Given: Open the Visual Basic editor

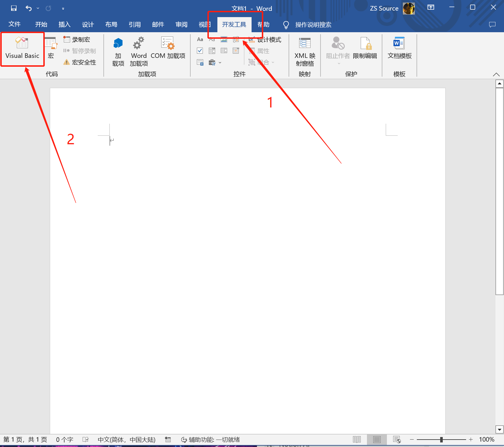Looking at the screenshot, I should pyautogui.click(x=22, y=48).
